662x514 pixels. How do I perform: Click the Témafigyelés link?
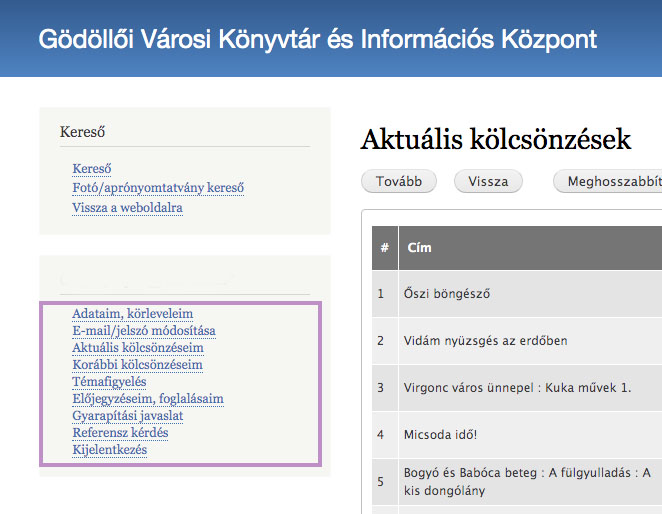pos(109,381)
